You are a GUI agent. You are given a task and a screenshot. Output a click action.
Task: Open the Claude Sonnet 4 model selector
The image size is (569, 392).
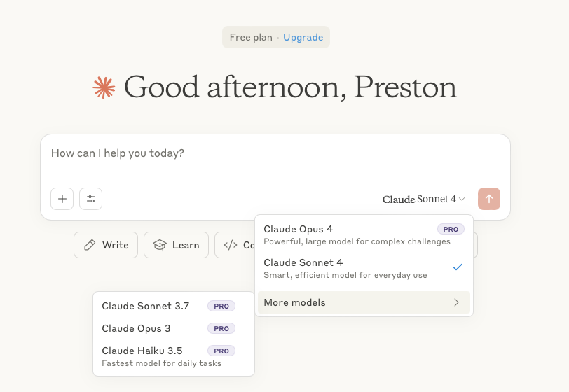pyautogui.click(x=423, y=199)
